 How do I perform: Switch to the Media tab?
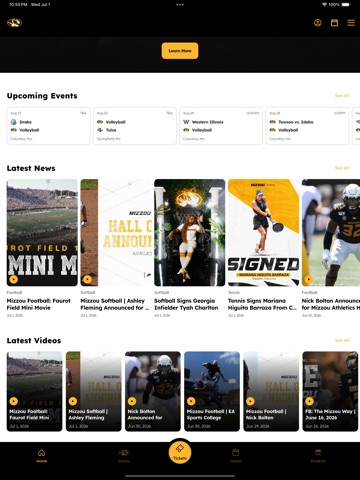pyautogui.click(x=235, y=456)
